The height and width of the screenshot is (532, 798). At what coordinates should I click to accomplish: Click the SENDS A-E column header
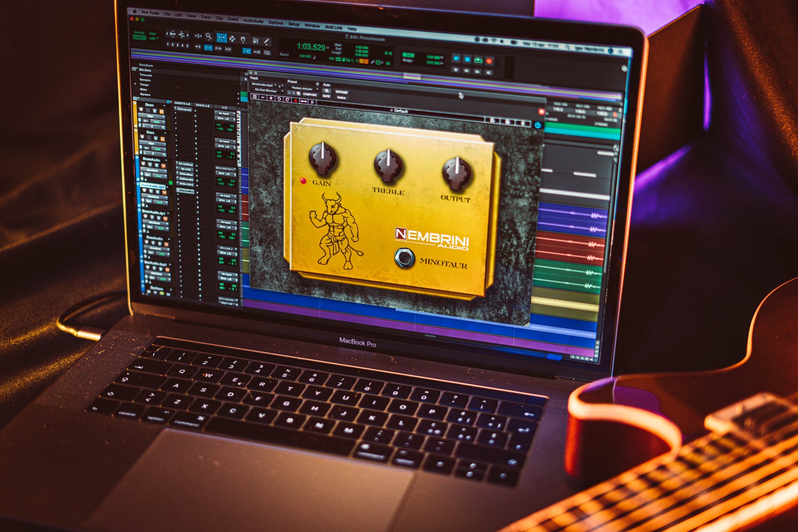[x=203, y=106]
